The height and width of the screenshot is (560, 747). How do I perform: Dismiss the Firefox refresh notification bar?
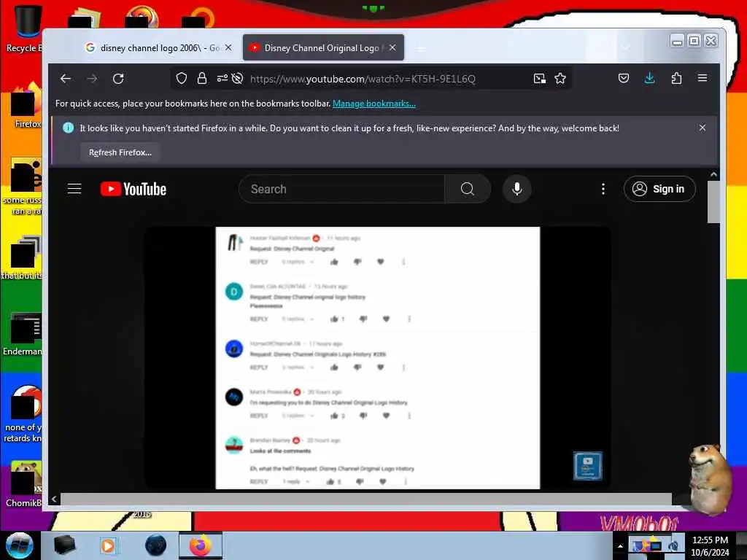coord(703,128)
